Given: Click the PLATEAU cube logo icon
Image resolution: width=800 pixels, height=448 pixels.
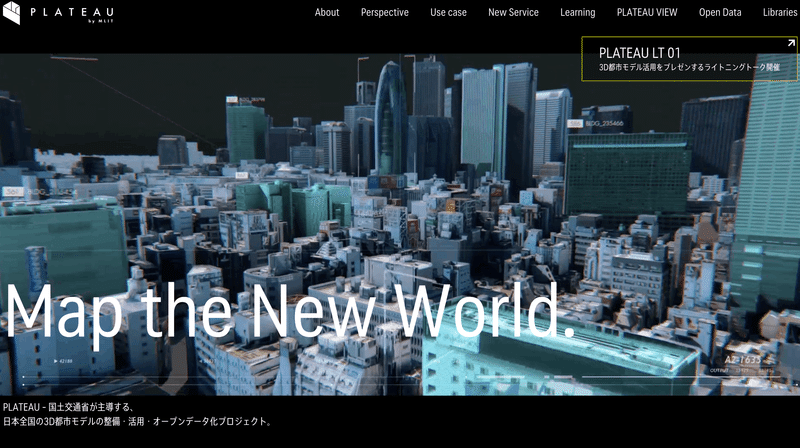Looking at the screenshot, I should pyautogui.click(x=11, y=13).
